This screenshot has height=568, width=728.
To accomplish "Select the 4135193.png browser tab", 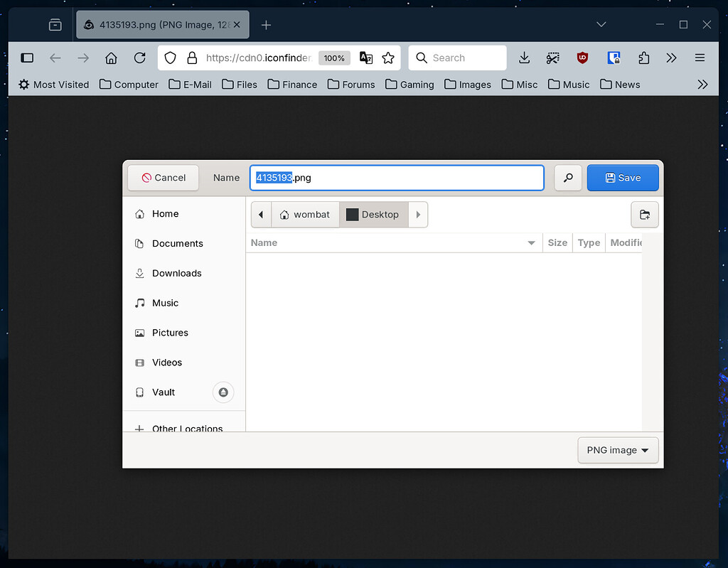I will click(156, 23).
